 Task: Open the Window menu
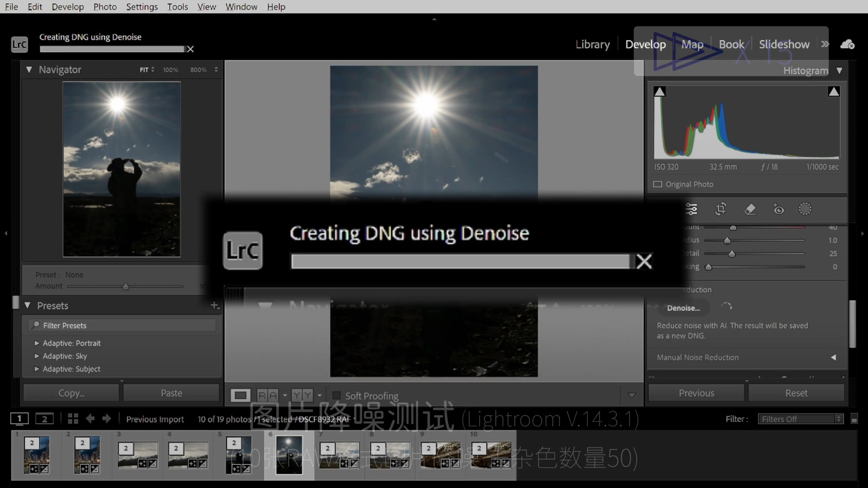(x=241, y=7)
